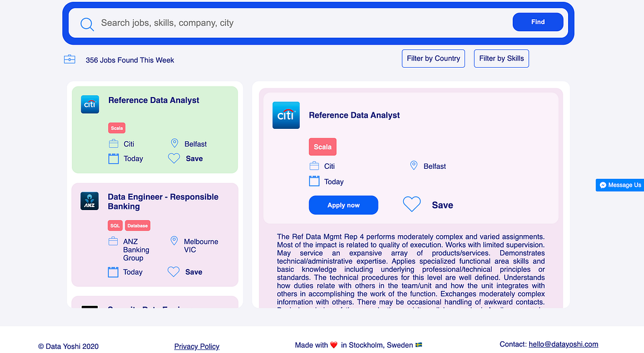Click location pin icon next to Belfast in list card
Screen dimensions: 644x353
(175, 143)
